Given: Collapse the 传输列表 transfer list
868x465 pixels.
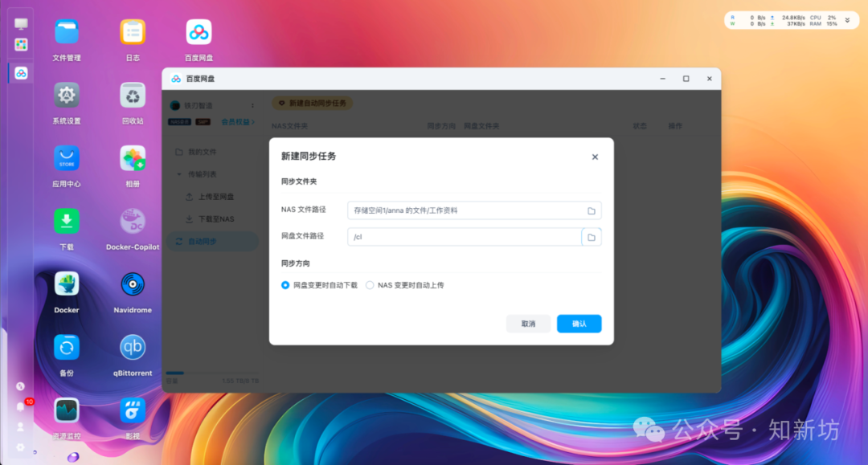Looking at the screenshot, I should point(180,173).
